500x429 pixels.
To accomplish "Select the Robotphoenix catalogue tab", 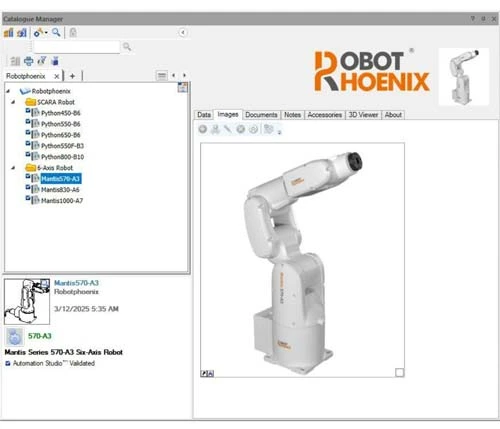I will tap(26, 76).
